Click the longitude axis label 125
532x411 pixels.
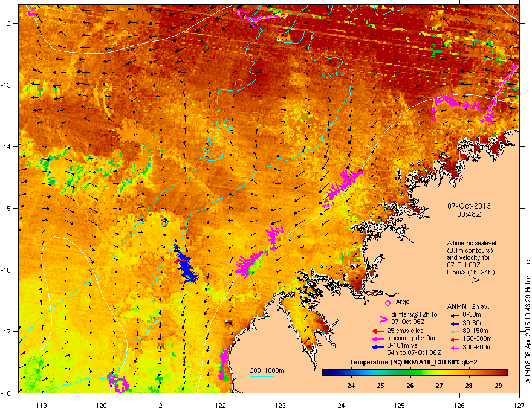(400, 405)
